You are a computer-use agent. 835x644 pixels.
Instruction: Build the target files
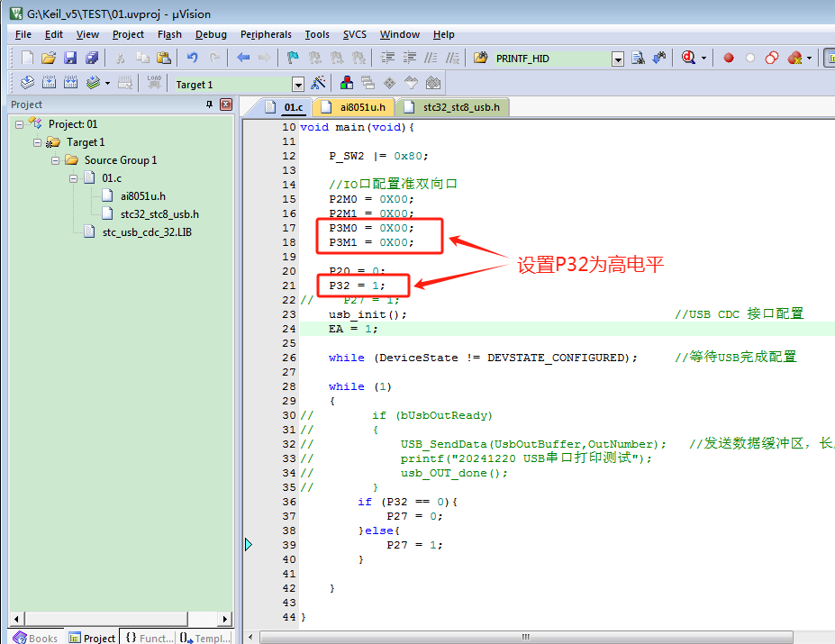point(49,83)
